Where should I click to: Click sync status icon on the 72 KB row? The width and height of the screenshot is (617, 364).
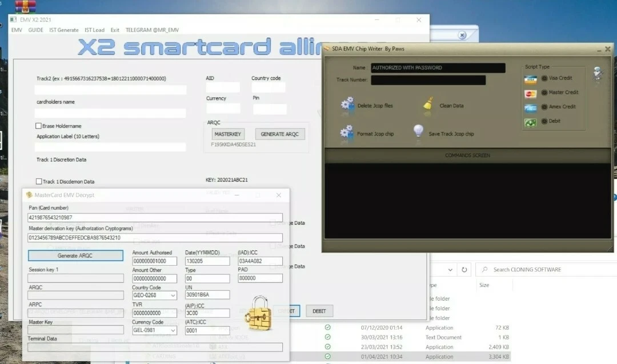(328, 327)
